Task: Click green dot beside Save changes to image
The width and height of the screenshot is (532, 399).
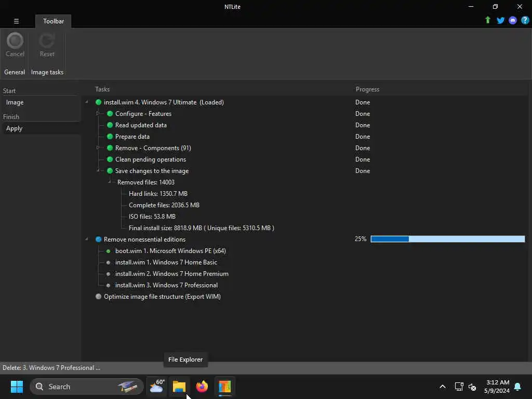Action: [x=110, y=170]
